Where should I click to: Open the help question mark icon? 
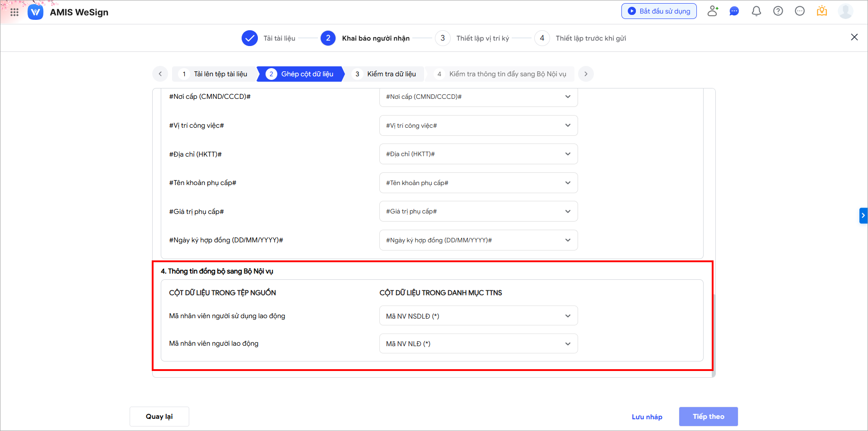coord(778,11)
